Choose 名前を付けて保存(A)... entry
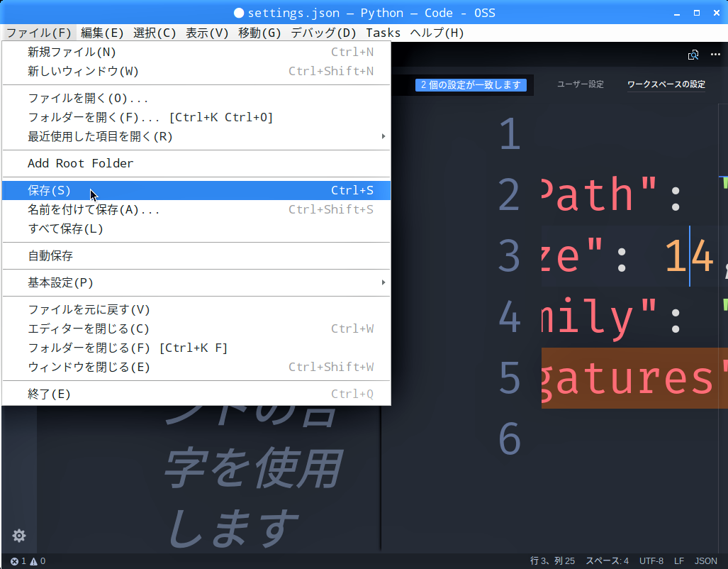This screenshot has width=728, height=569. (x=196, y=210)
